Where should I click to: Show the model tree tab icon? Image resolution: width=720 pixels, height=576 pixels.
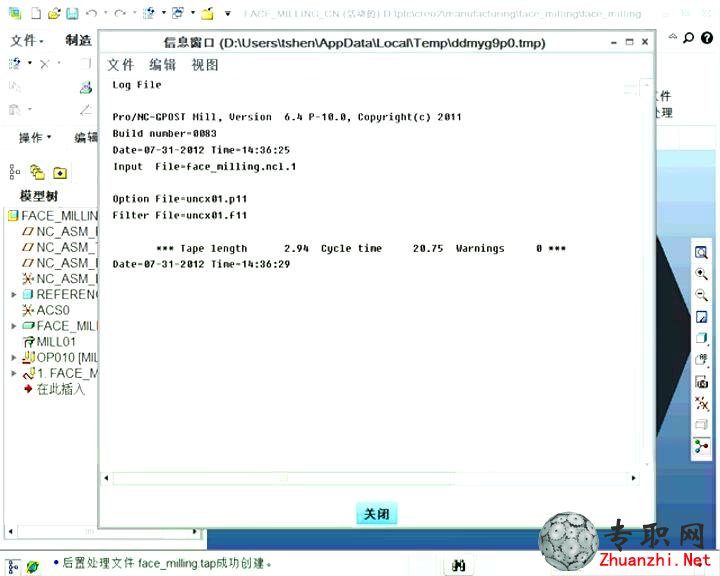click(x=15, y=172)
